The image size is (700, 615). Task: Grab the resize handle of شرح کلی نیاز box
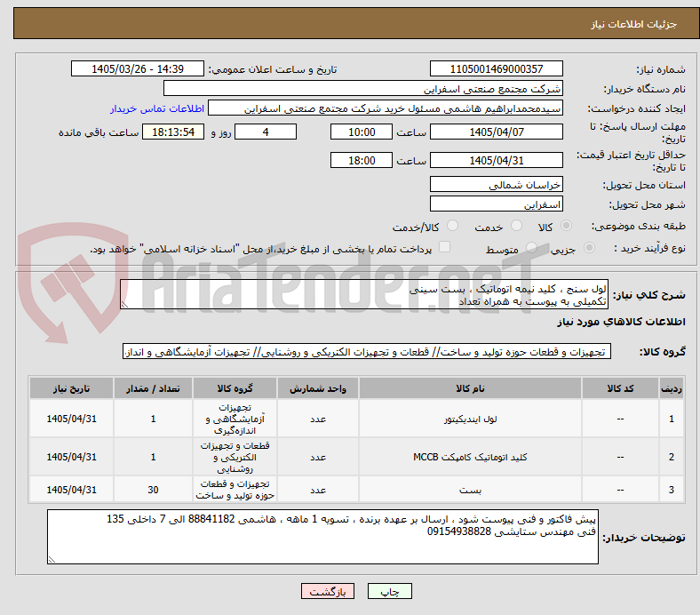[124, 305]
